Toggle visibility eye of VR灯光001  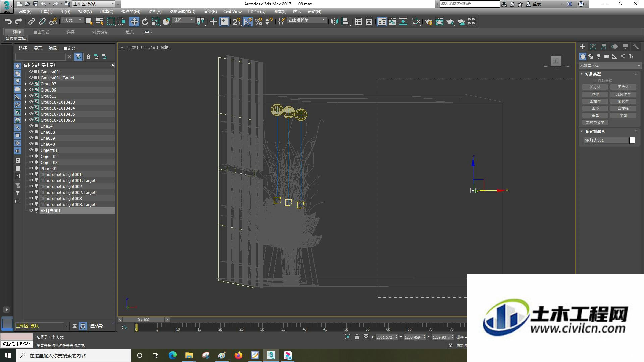tap(31, 210)
